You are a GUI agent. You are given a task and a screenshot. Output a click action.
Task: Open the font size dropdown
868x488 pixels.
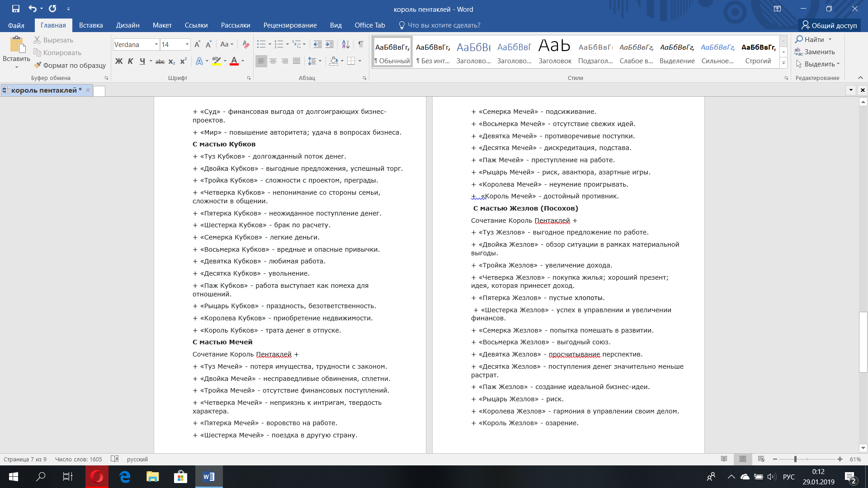click(187, 44)
